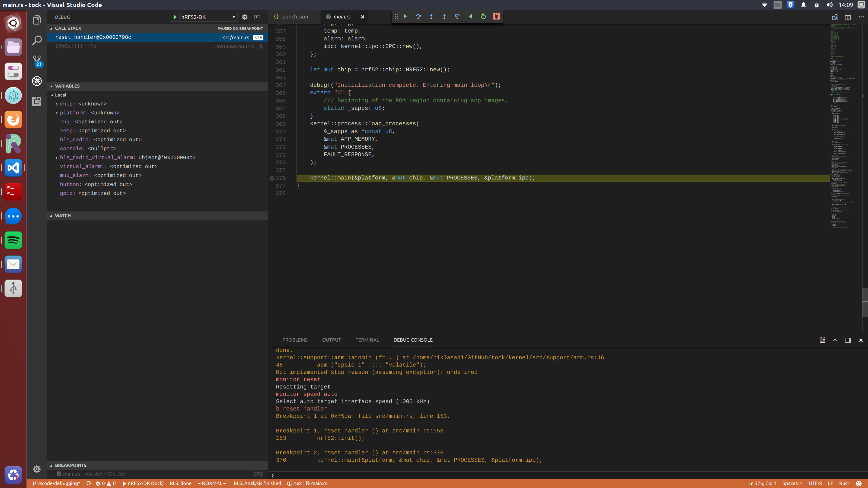Click the Step Over debug button
Viewport: 868px width, 488px height.
click(418, 17)
